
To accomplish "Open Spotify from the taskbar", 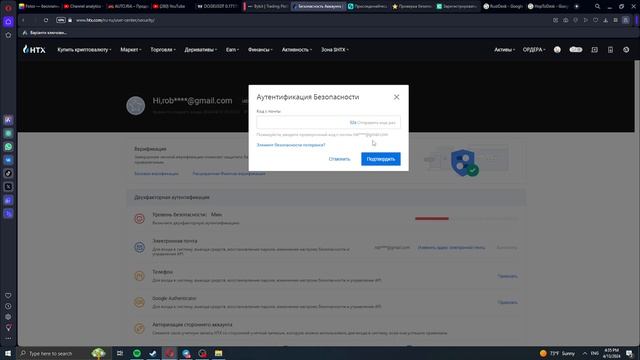I will pyautogui.click(x=137, y=353).
